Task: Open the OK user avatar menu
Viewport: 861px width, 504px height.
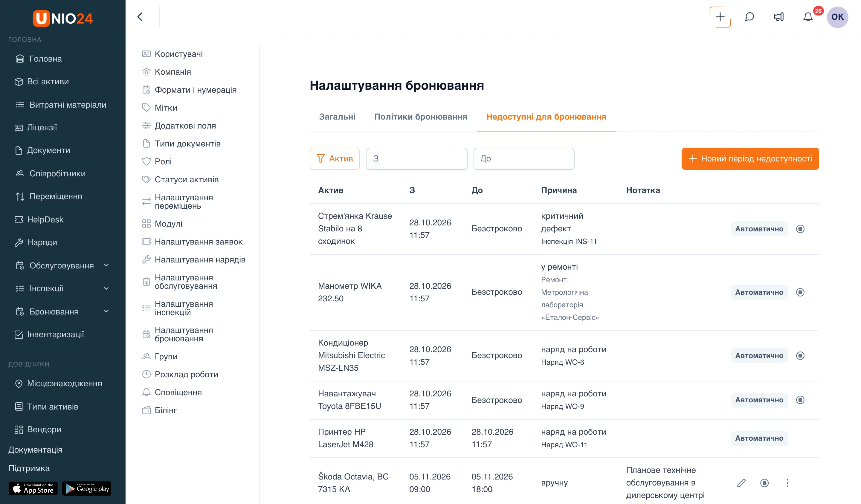Action: click(x=837, y=17)
